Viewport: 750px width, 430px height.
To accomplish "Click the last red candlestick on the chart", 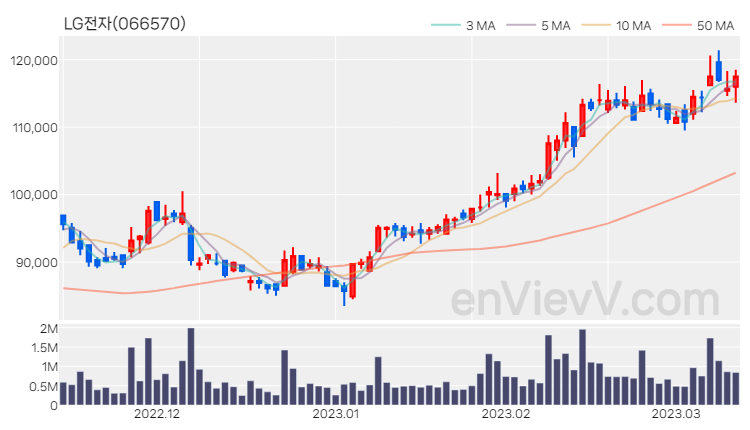I will 736,81.
